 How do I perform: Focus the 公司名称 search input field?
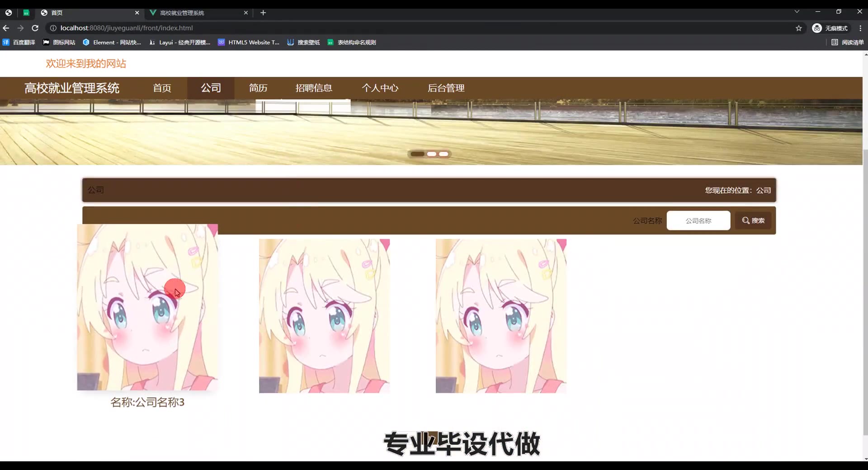(698, 221)
